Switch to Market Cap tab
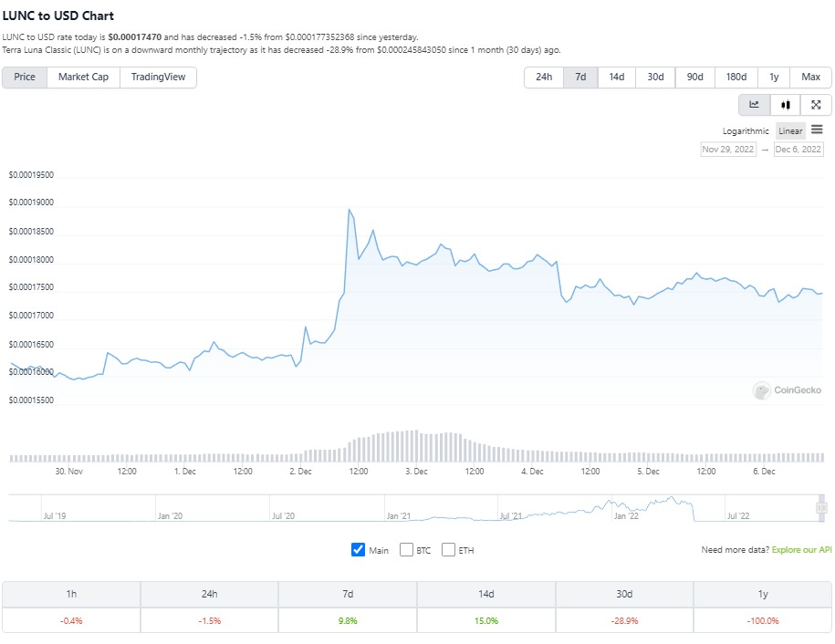 84,78
